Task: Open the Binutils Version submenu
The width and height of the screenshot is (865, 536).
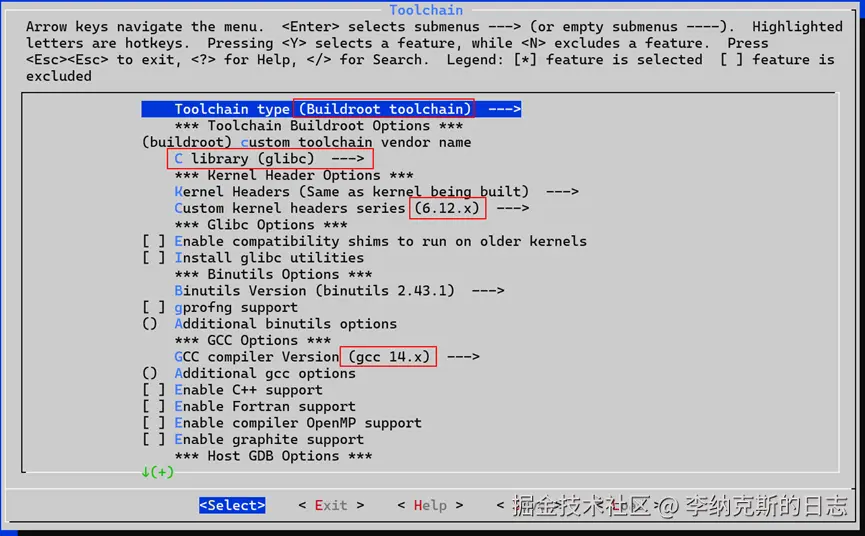Action: 339,291
